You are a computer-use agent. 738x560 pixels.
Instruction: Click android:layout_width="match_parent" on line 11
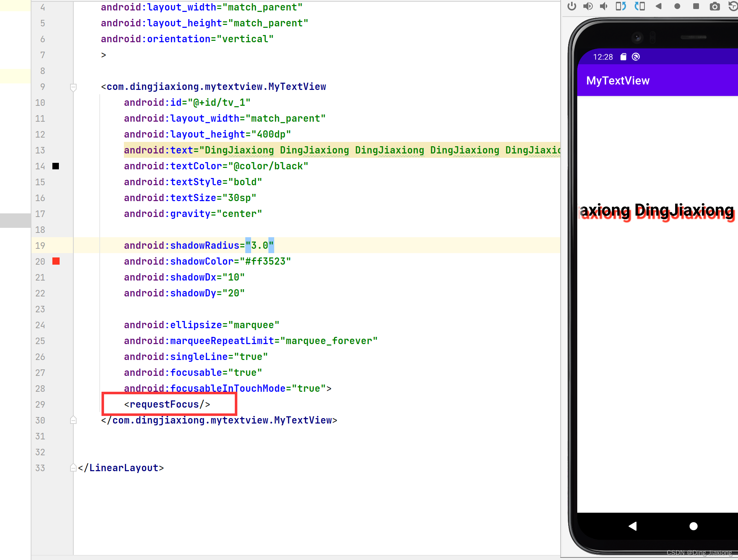pos(225,118)
